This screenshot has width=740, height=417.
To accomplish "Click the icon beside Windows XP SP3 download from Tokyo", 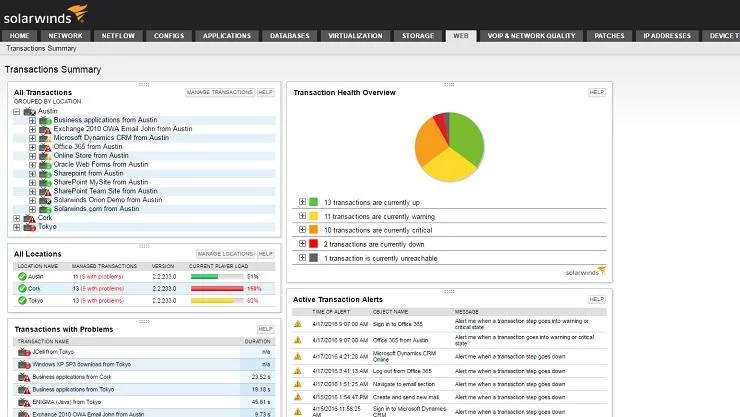I will coord(24,365).
